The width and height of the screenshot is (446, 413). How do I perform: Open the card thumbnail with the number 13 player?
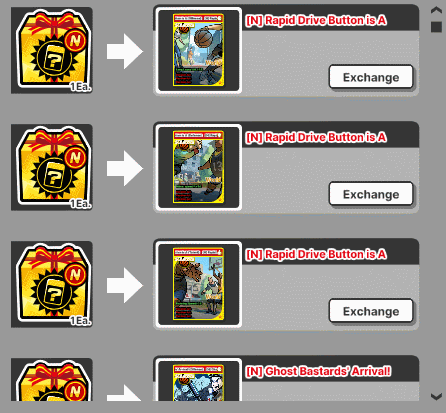click(x=199, y=167)
